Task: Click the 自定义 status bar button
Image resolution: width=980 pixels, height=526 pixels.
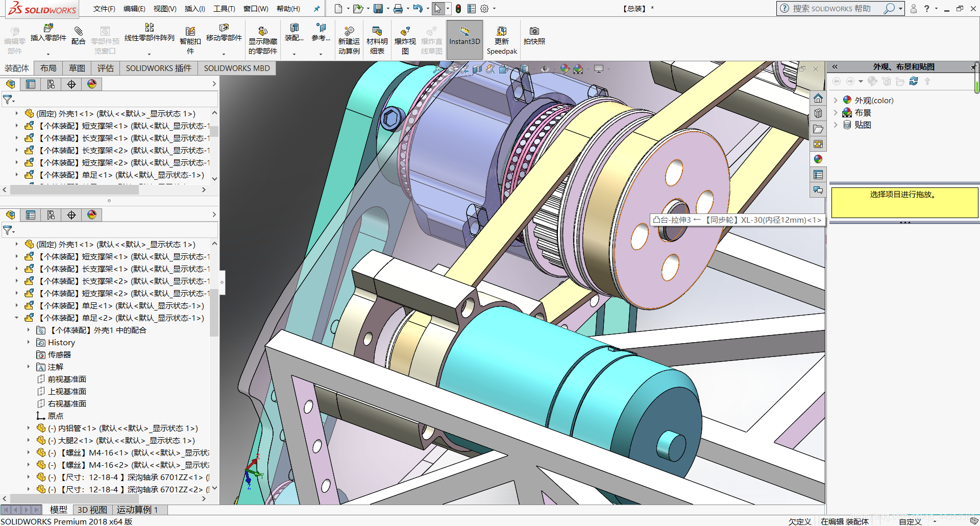Action: coord(910,521)
